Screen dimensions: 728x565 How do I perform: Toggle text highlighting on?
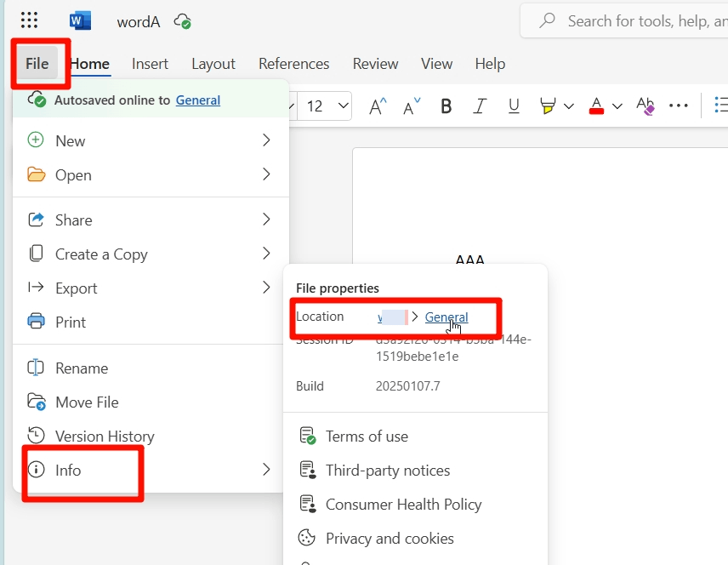point(548,106)
